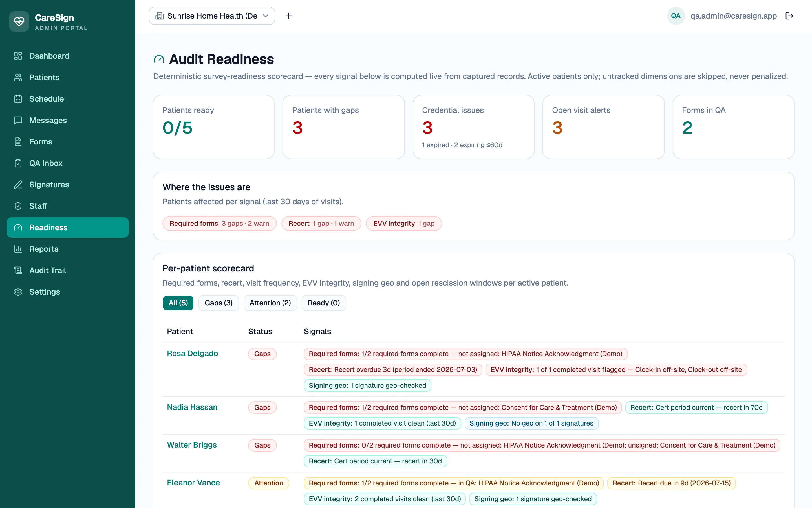Click the Patients with gaps card
The height and width of the screenshot is (508, 812).
point(344,127)
